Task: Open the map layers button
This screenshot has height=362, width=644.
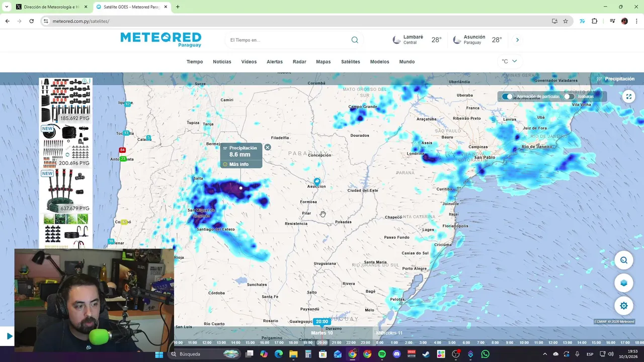Action: tap(624, 283)
